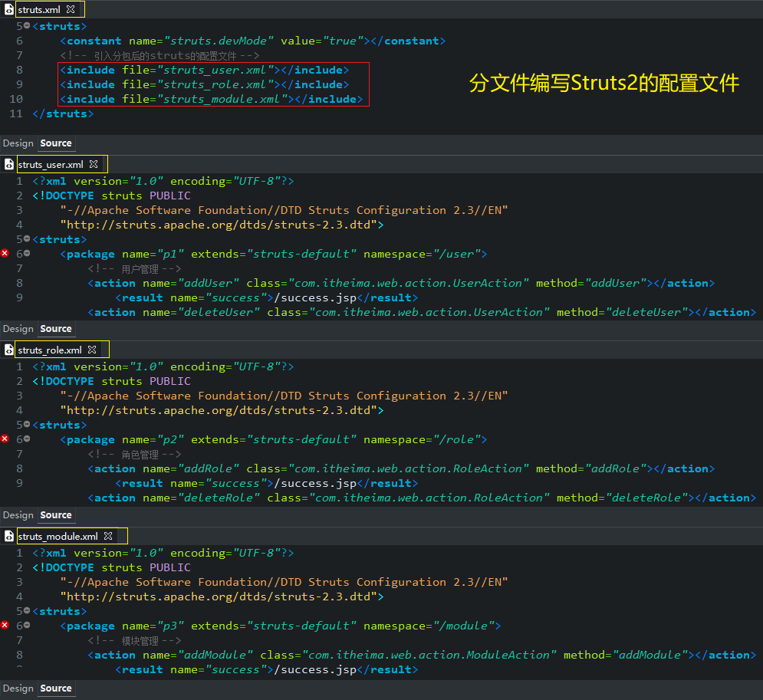763x700 pixels.
Task: Click the 角色管理 comment line
Action: (x=134, y=455)
